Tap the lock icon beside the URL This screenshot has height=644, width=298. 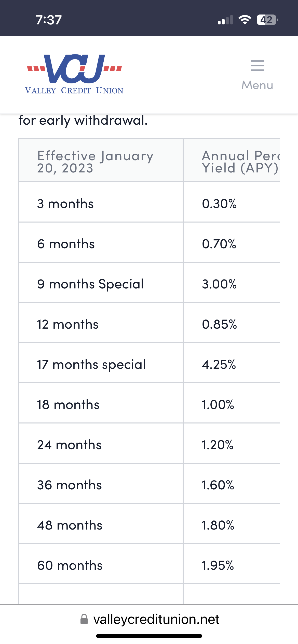[84, 619]
